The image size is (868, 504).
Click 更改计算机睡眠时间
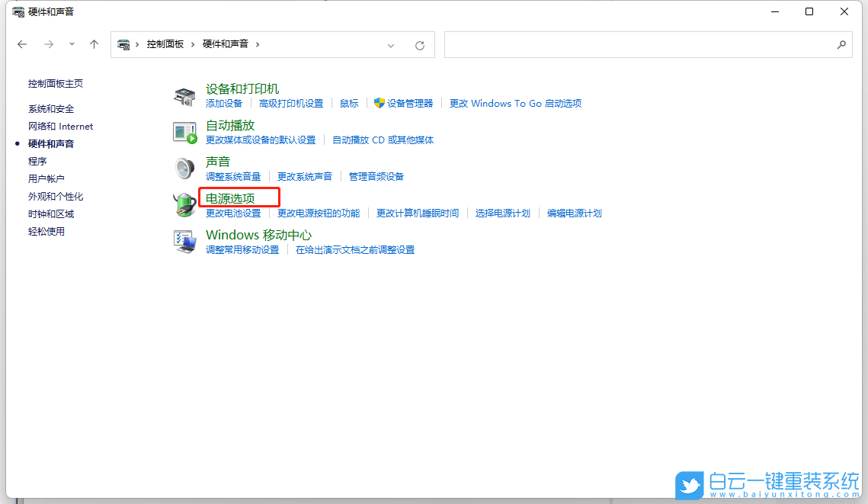pyautogui.click(x=417, y=213)
